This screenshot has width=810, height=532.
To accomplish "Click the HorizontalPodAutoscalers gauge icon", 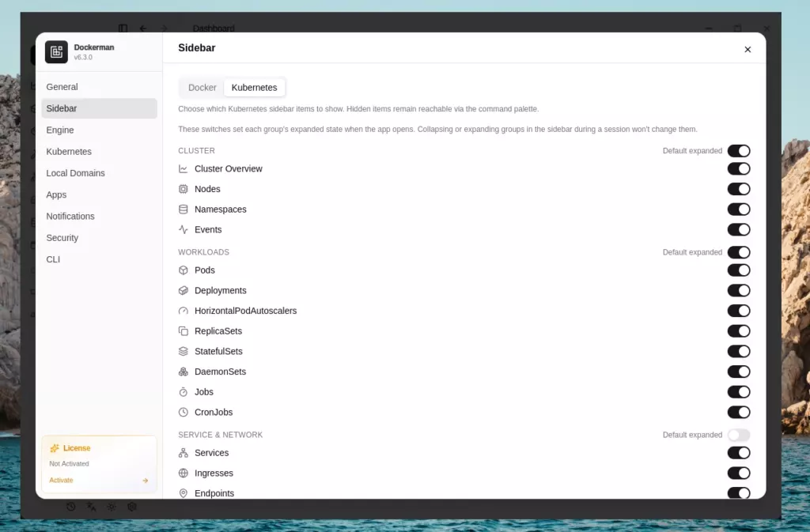I will tap(183, 311).
